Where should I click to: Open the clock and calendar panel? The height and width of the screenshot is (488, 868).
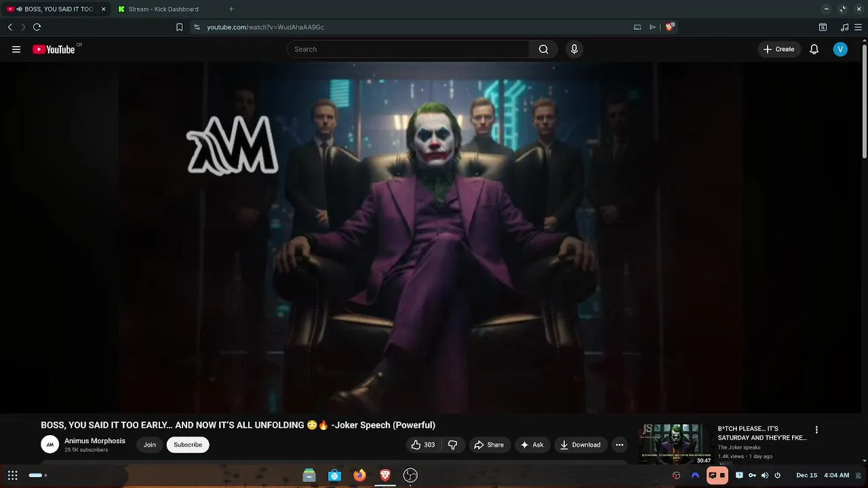[823, 475]
